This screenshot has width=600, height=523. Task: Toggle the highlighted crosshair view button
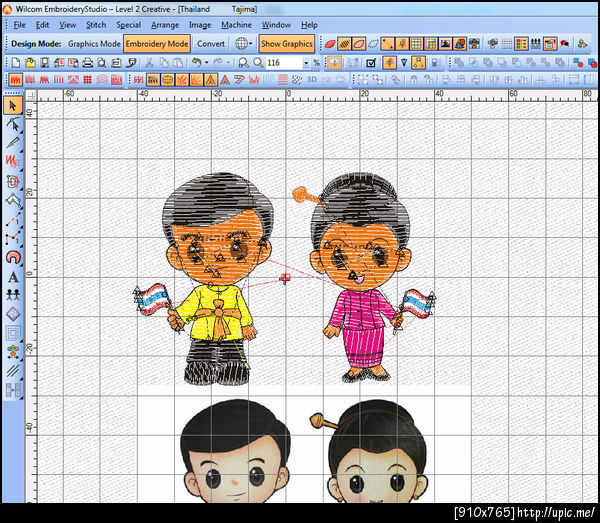pyautogui.click(x=334, y=63)
